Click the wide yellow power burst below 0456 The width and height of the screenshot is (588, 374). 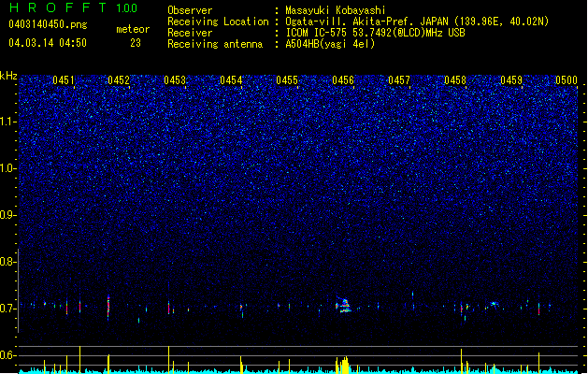click(x=343, y=365)
